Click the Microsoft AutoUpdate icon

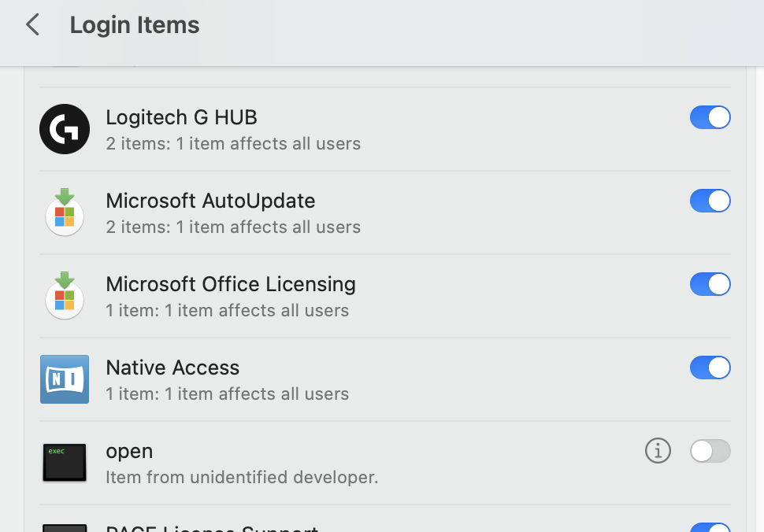pos(64,213)
